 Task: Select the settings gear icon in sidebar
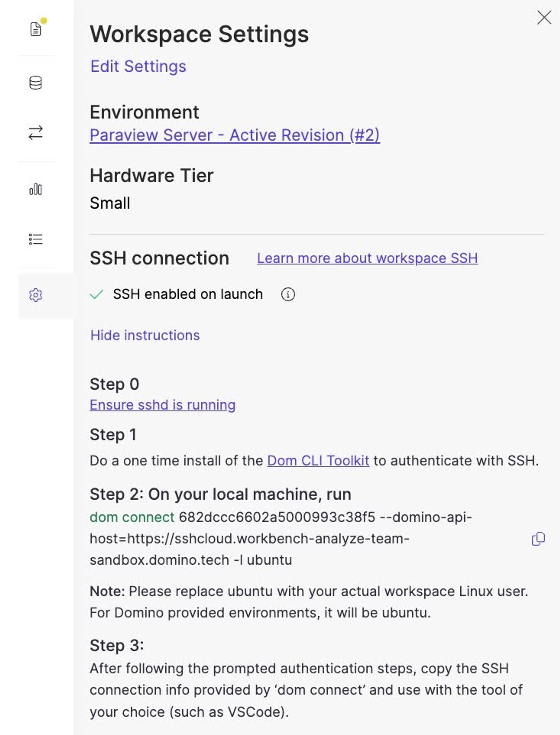click(x=35, y=295)
